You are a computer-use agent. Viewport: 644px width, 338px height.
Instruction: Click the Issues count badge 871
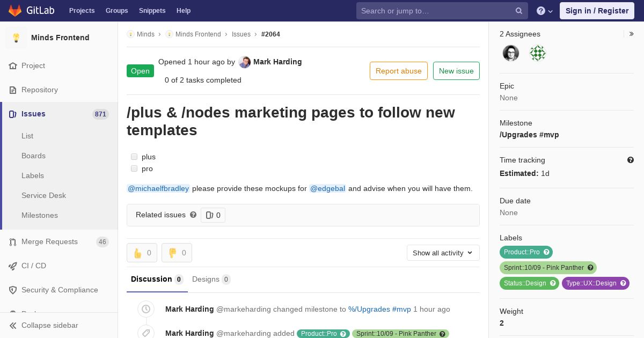point(100,114)
